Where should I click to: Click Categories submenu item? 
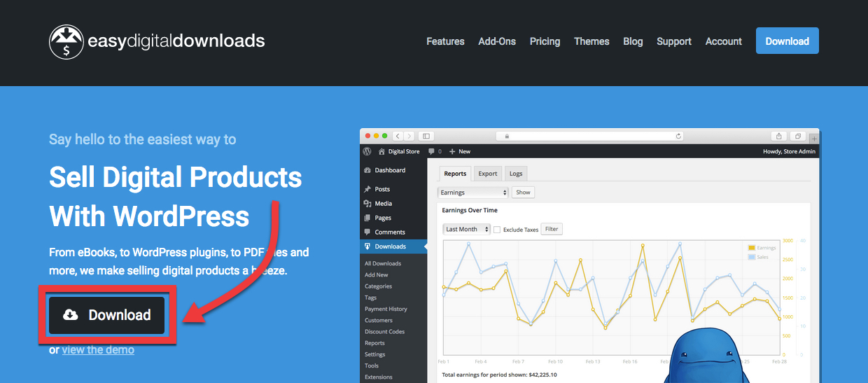(x=378, y=286)
